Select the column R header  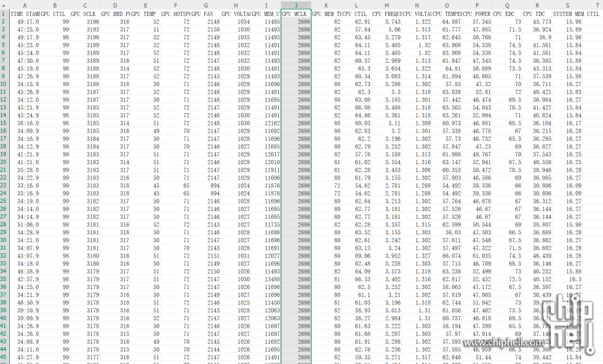(537, 6)
